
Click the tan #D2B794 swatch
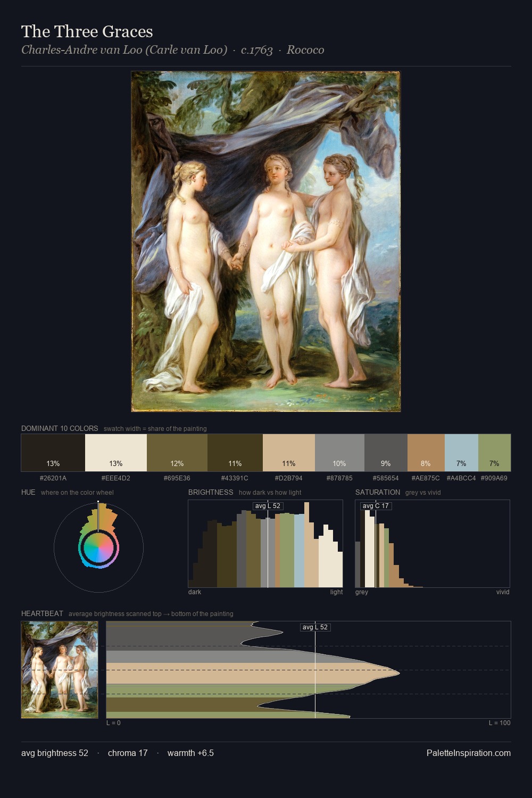[x=289, y=453]
